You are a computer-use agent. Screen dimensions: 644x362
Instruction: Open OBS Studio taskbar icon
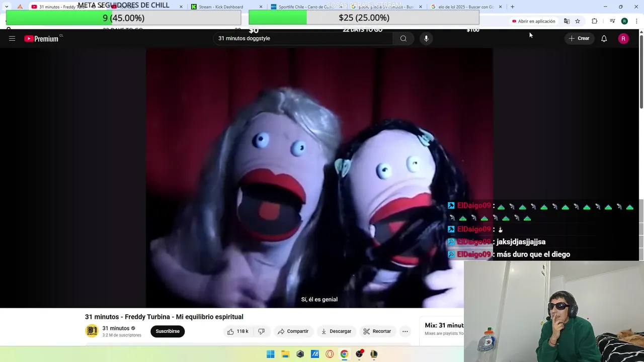(359, 354)
